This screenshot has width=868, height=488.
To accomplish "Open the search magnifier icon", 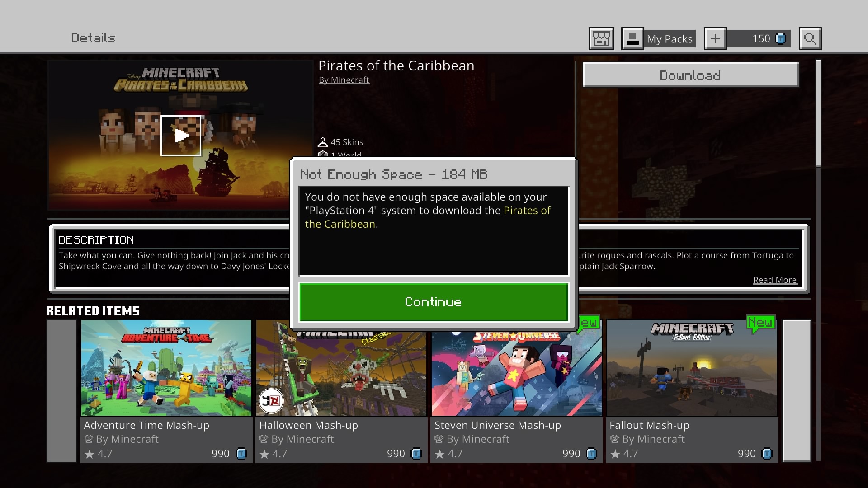I will pos(810,38).
